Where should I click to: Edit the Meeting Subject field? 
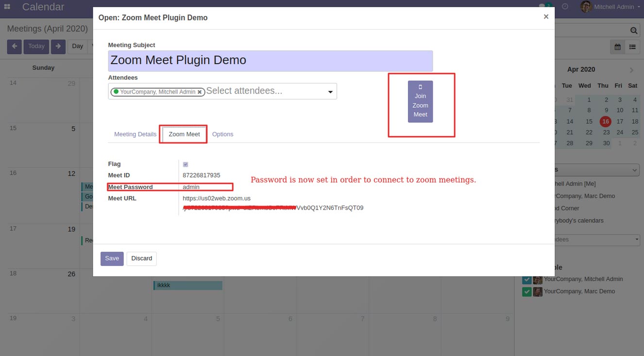click(x=270, y=61)
